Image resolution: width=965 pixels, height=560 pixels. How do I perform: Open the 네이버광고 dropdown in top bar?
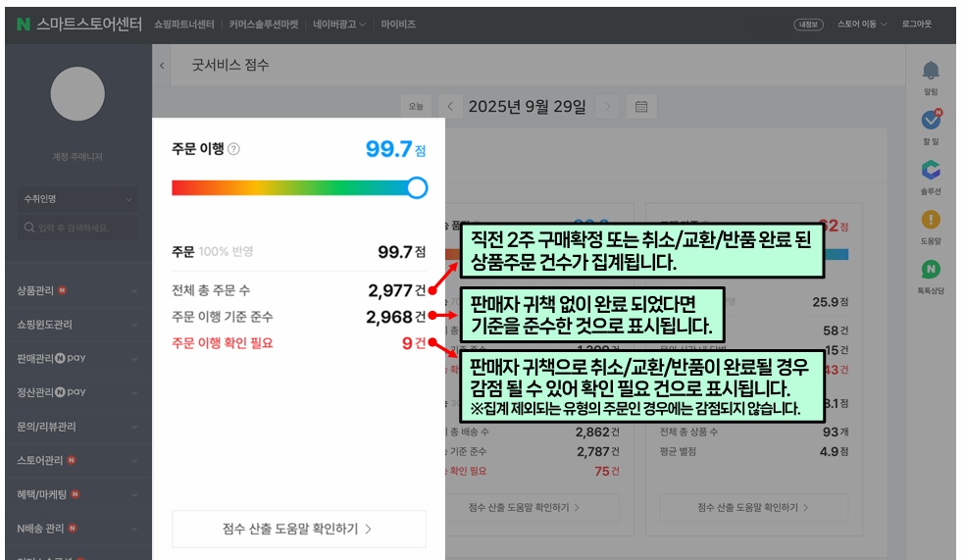coord(339,24)
